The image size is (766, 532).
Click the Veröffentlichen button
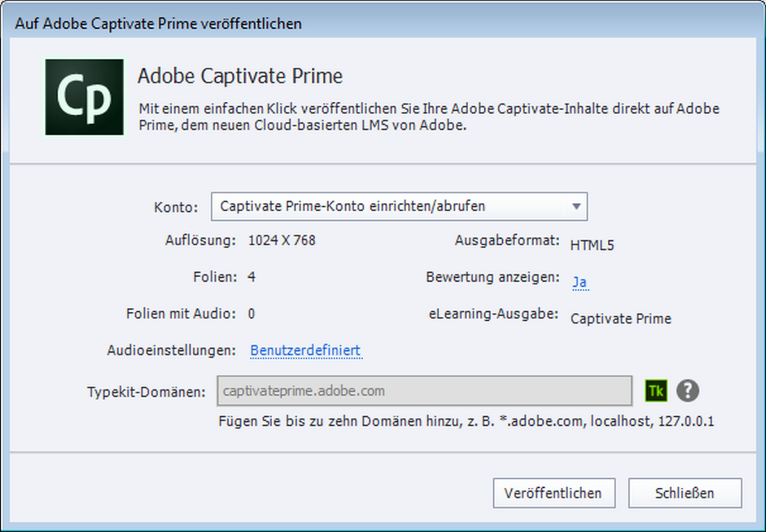553,493
